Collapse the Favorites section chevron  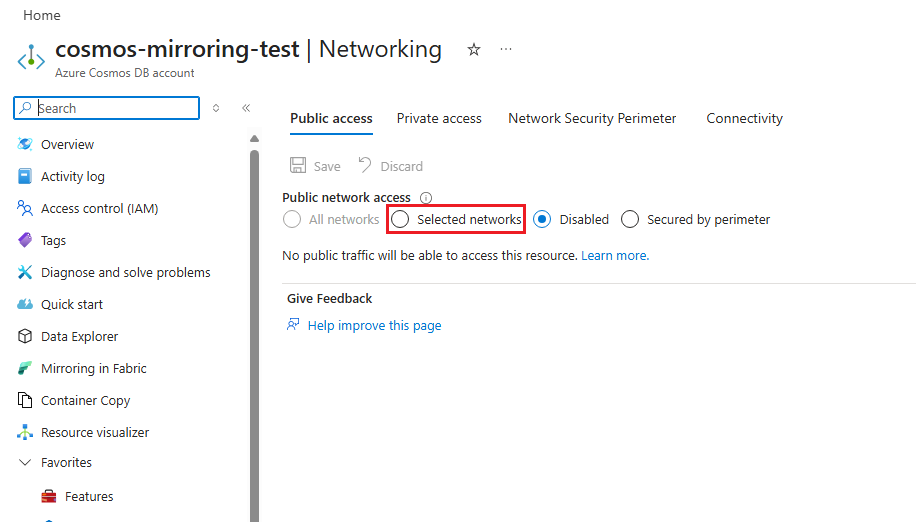pos(25,462)
